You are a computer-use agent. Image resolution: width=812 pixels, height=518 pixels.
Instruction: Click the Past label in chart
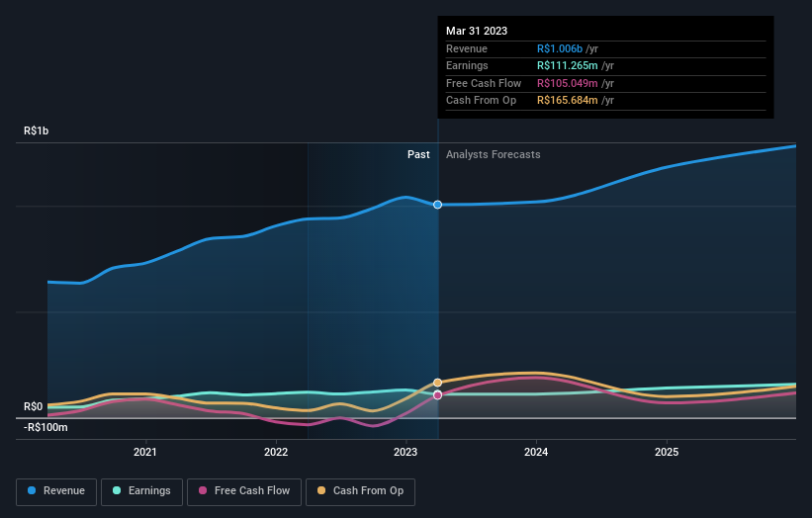click(418, 155)
